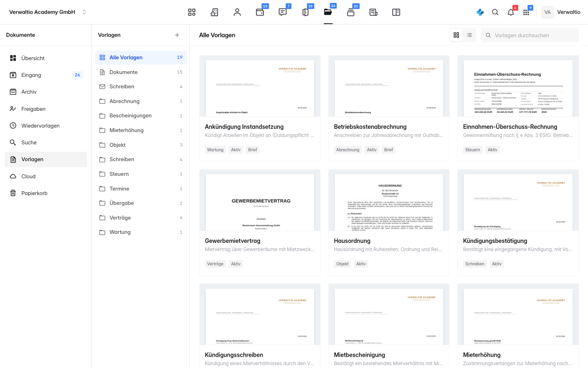Open the apps grid launcher icon
This screenshot has height=368, width=588.
pos(526,12)
